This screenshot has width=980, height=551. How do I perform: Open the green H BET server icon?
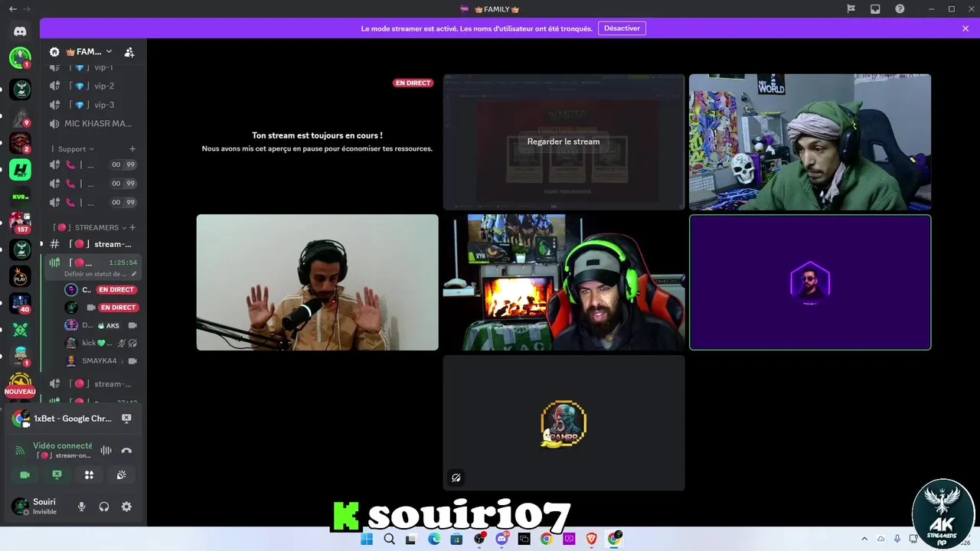[x=20, y=170]
